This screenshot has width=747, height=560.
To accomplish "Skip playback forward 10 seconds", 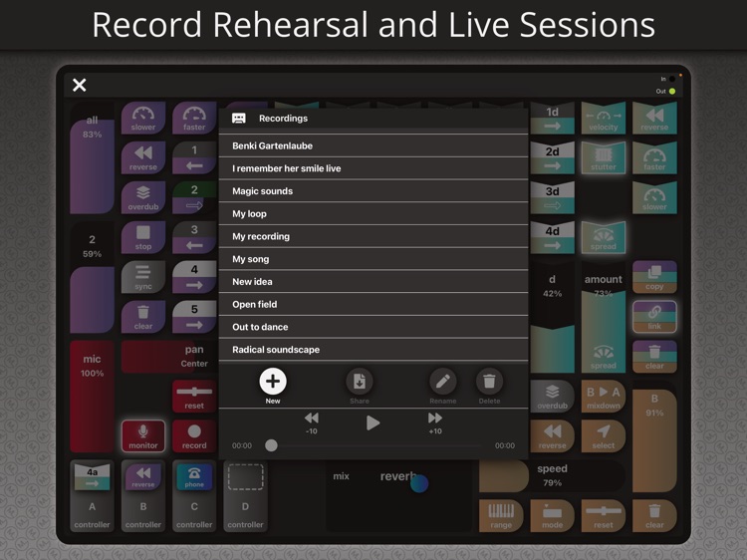I will (x=435, y=422).
